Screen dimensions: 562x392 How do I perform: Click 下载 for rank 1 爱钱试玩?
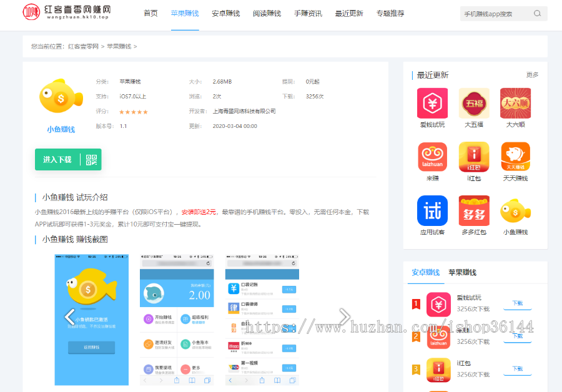pyautogui.click(x=517, y=303)
